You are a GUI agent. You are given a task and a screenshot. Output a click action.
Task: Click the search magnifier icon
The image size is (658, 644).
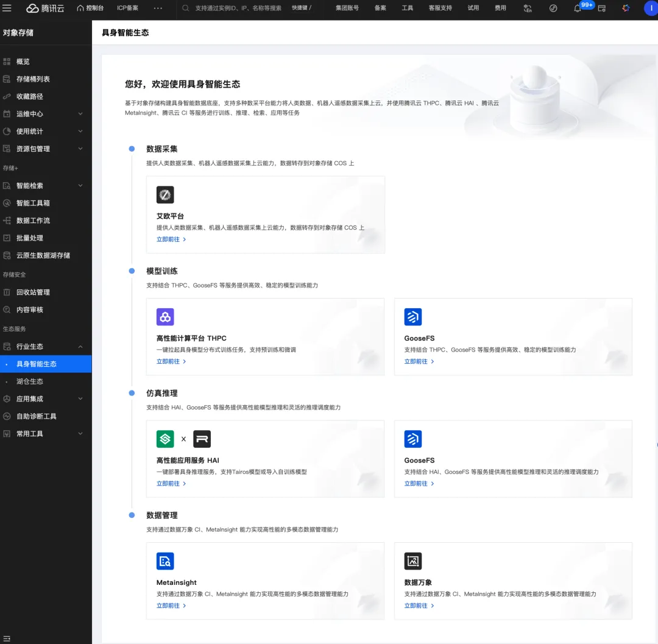pyautogui.click(x=185, y=8)
